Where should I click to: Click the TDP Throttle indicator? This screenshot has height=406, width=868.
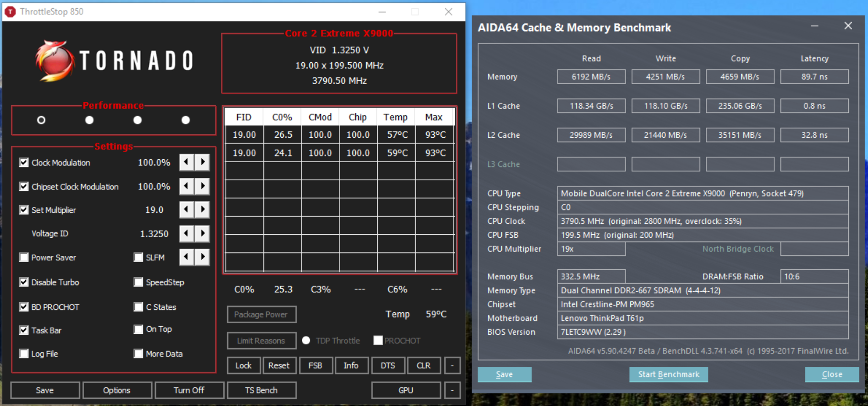click(x=306, y=340)
